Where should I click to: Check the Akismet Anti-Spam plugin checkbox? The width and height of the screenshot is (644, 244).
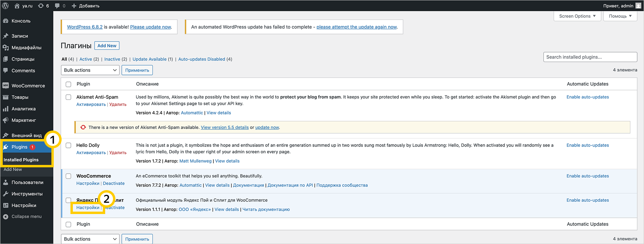(68, 97)
